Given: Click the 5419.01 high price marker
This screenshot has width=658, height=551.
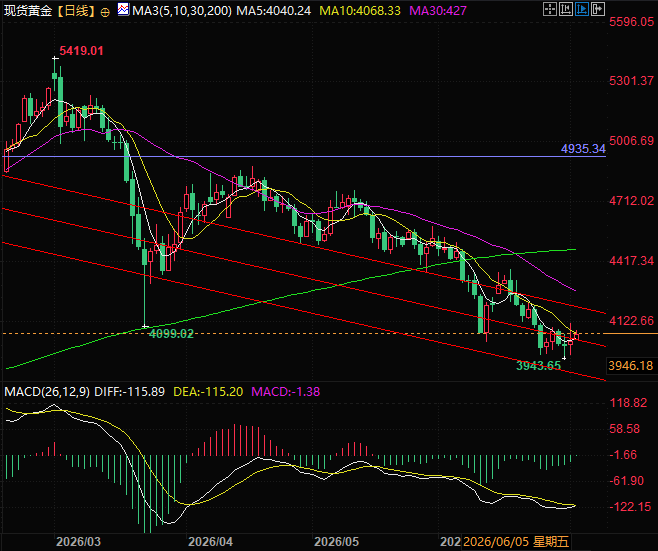Looking at the screenshot, I should 81,51.
